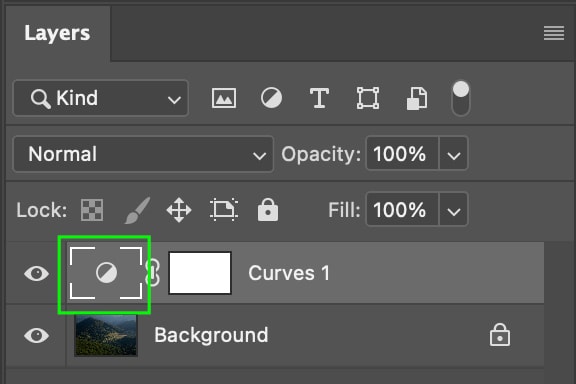Hide the Background layer
576x384 pixels.
pyautogui.click(x=36, y=335)
